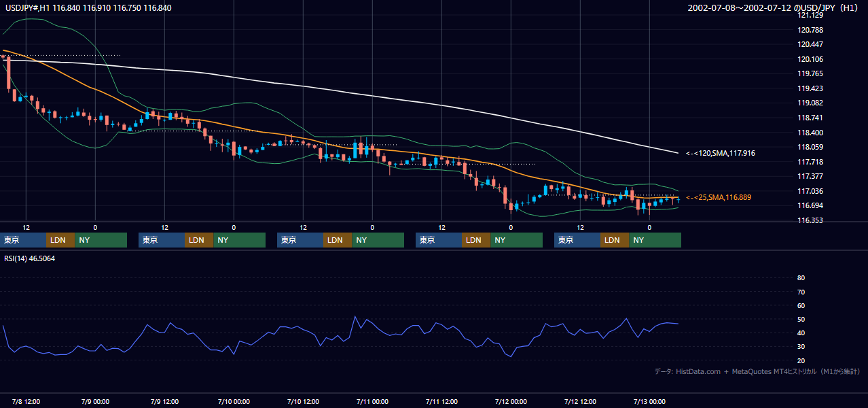The width and height of the screenshot is (868, 408).
Task: Click price axis label 118.400
Action: coord(810,133)
